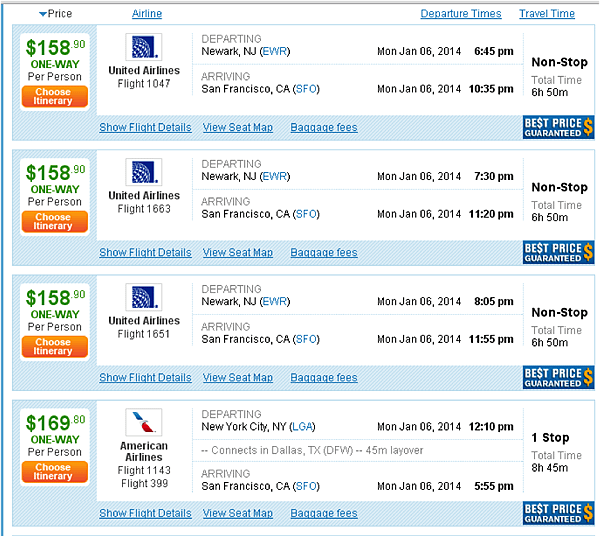Click the SFO link on Flight 1663
This screenshot has width=600, height=537.
pos(306,214)
